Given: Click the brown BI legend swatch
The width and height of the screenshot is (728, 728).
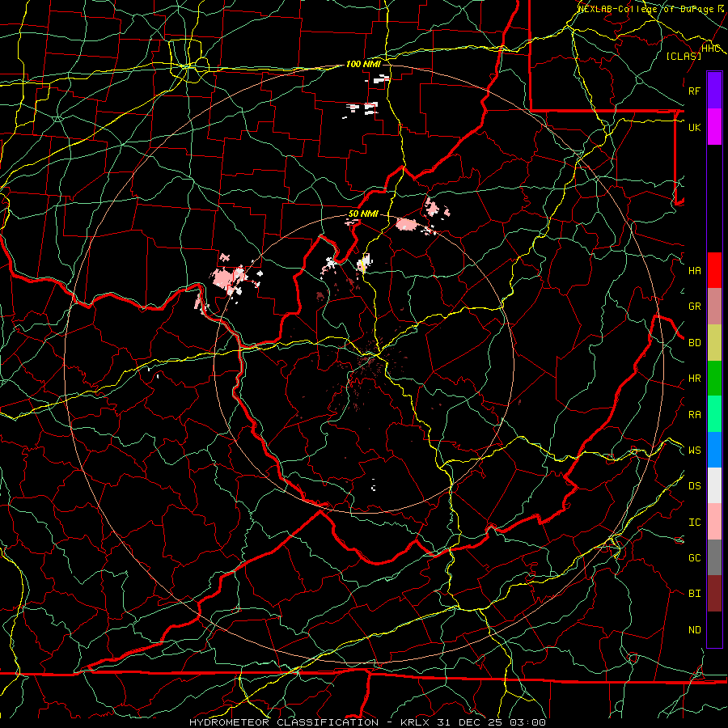Looking at the screenshot, I should [x=714, y=594].
